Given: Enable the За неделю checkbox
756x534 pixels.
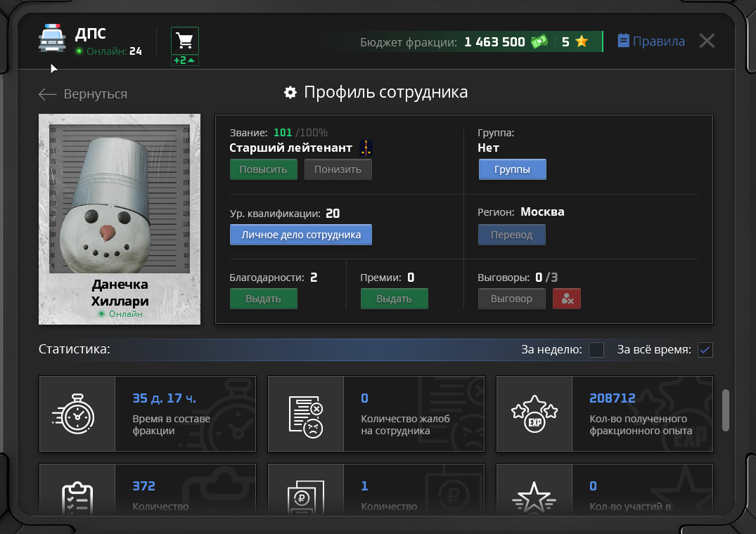Looking at the screenshot, I should pyautogui.click(x=596, y=350).
